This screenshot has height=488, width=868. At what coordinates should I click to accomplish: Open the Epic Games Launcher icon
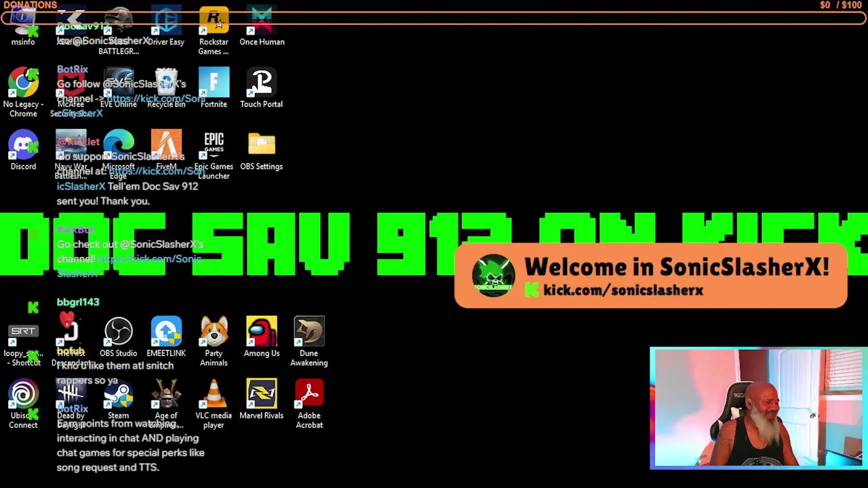coord(214,155)
